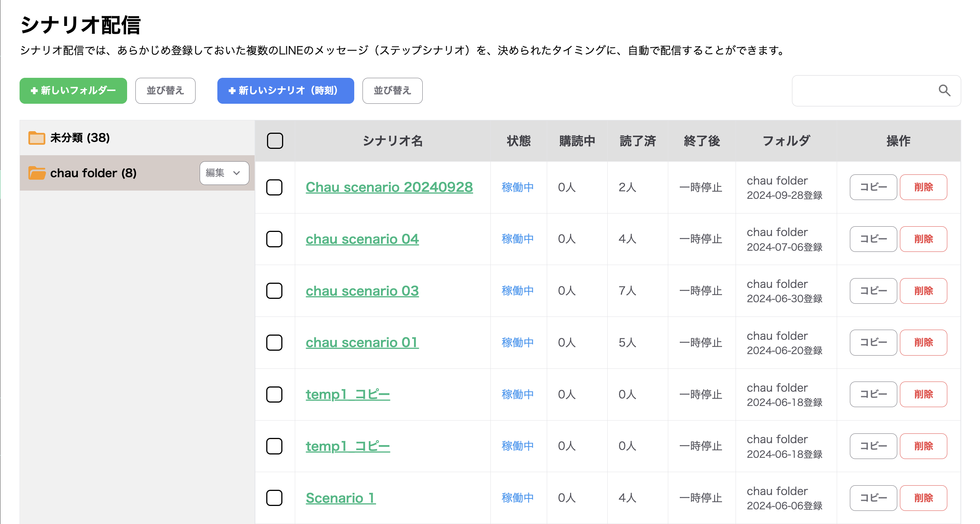Check the Chau scenario 20240928 row checkbox
Image resolution: width=980 pixels, height=524 pixels.
click(x=274, y=187)
